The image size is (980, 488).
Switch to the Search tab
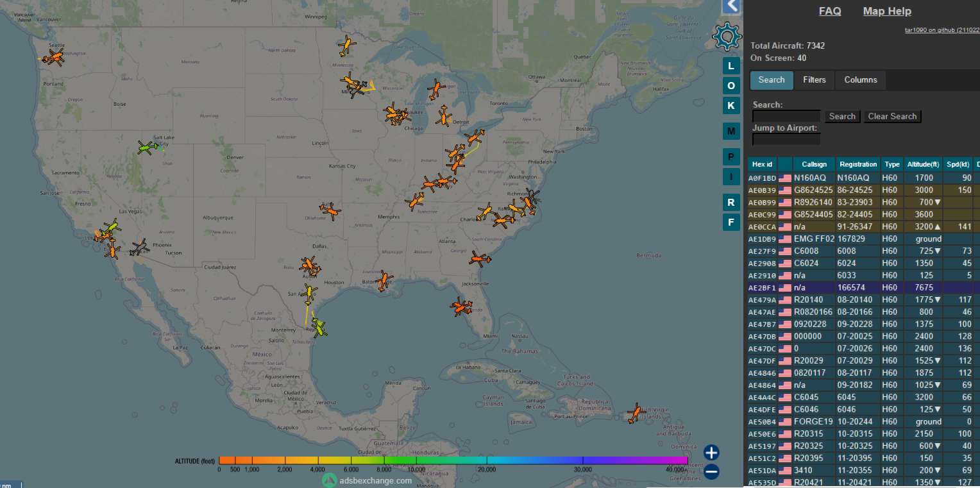tap(772, 80)
